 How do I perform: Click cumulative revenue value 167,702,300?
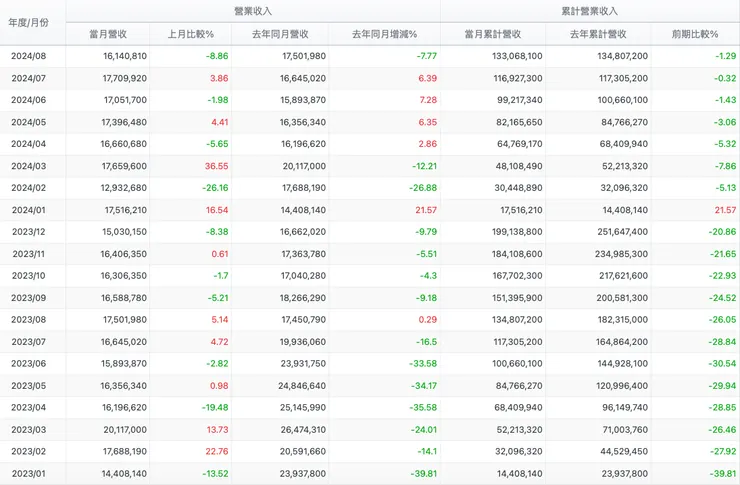tap(518, 276)
